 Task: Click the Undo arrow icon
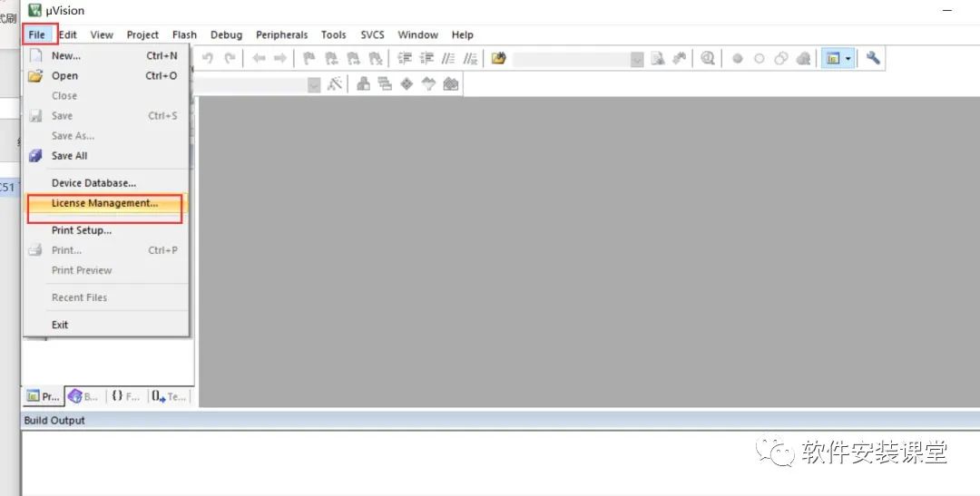click(x=208, y=58)
